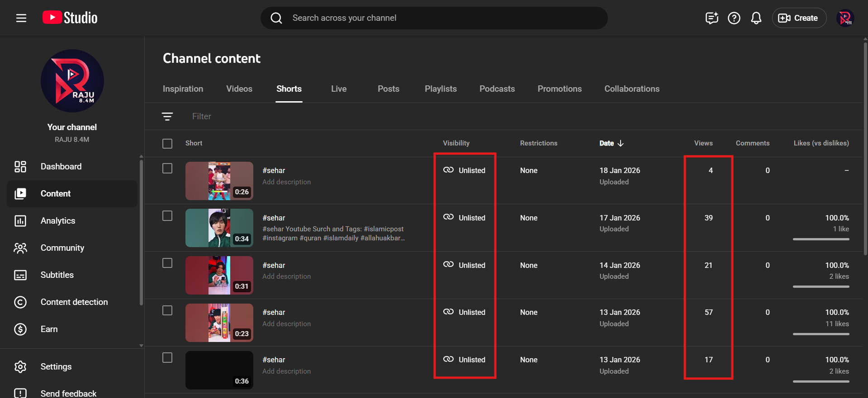Open the help question mark icon
The image size is (868, 398).
(x=734, y=18)
